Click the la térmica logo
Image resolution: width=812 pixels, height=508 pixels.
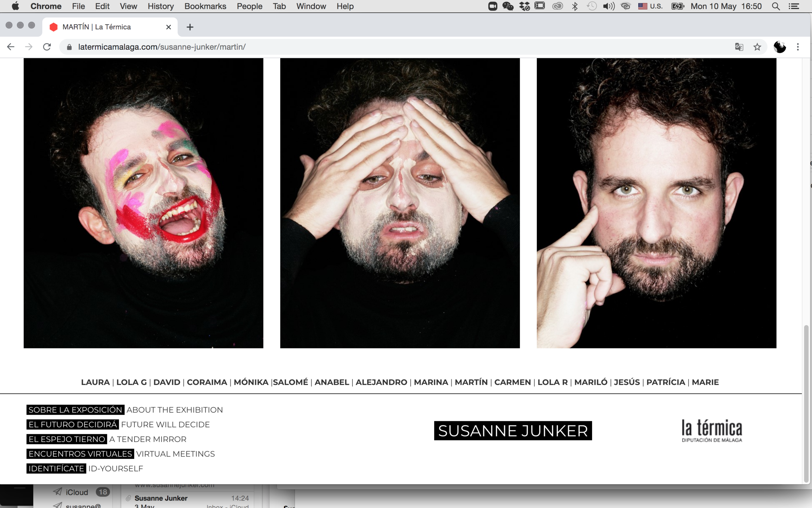point(712,430)
